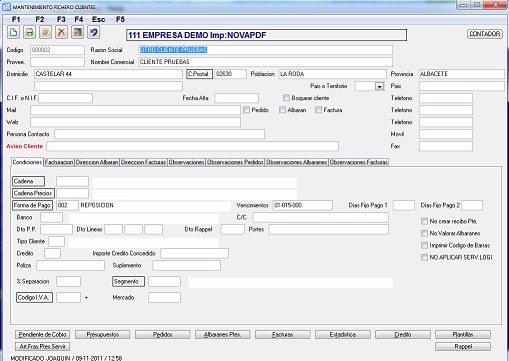Screen dimensions: 509x361
Task: Click the Rappel button
Action: click(463, 346)
